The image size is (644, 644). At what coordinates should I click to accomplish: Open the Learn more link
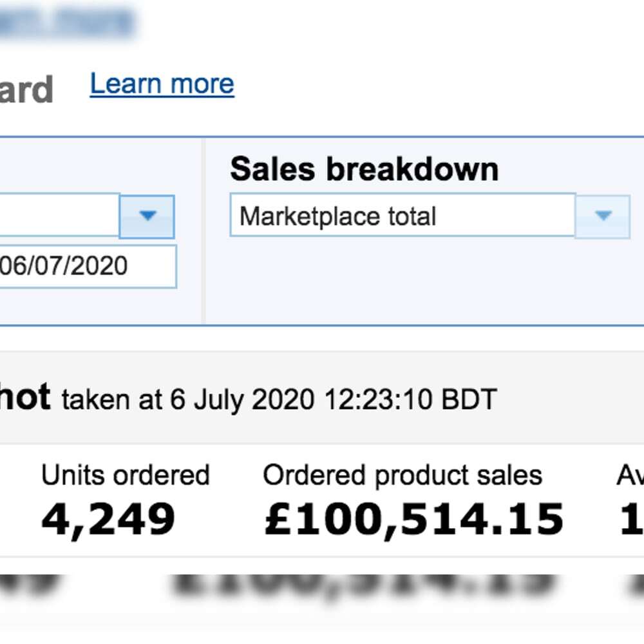[x=162, y=84]
